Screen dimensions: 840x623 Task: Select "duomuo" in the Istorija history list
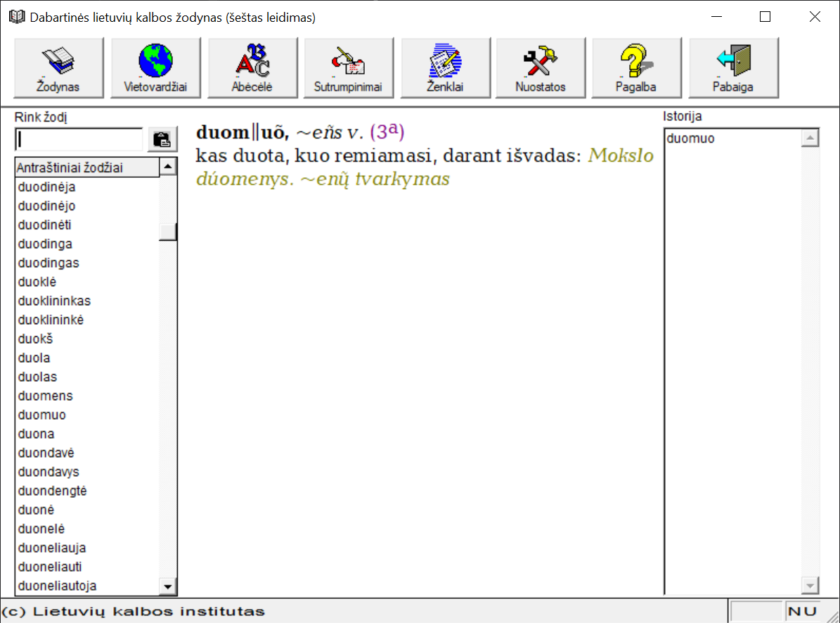tap(690, 139)
